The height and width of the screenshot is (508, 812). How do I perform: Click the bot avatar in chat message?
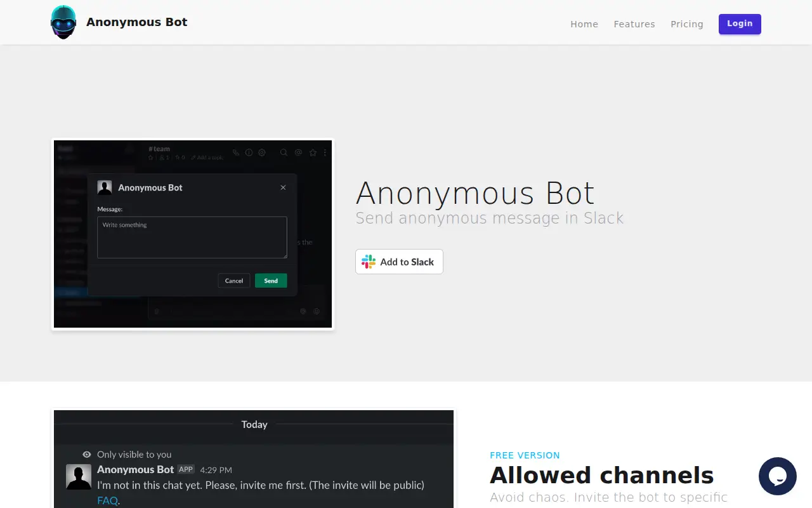pyautogui.click(x=79, y=477)
